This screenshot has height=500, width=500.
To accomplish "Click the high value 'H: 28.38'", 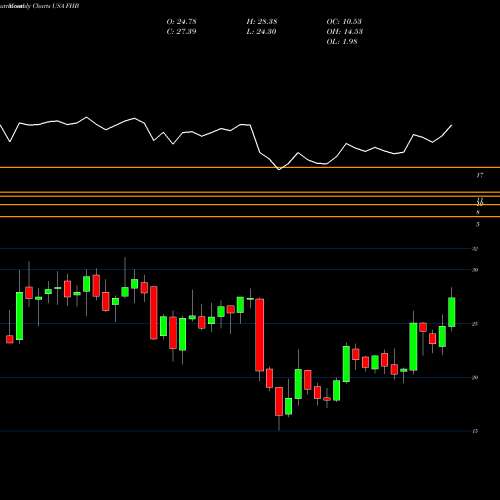I will tap(262, 22).
